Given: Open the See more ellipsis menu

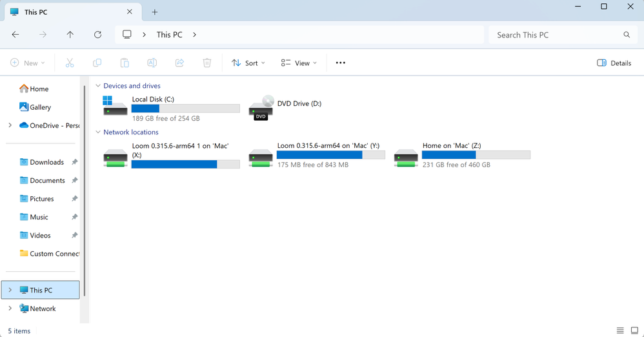Looking at the screenshot, I should tap(341, 63).
